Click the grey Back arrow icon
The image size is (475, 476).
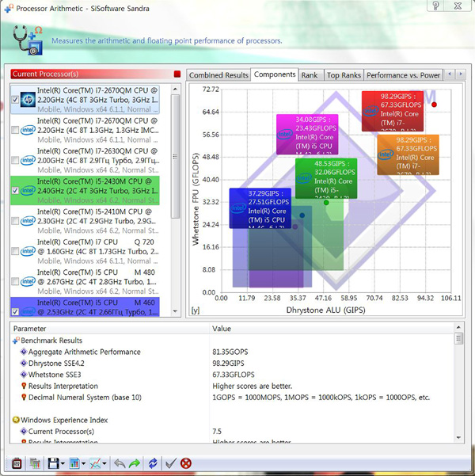pos(120,463)
